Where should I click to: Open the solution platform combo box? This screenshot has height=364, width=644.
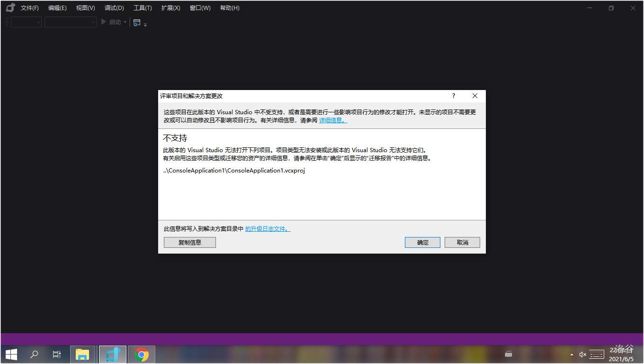pyautogui.click(x=71, y=22)
